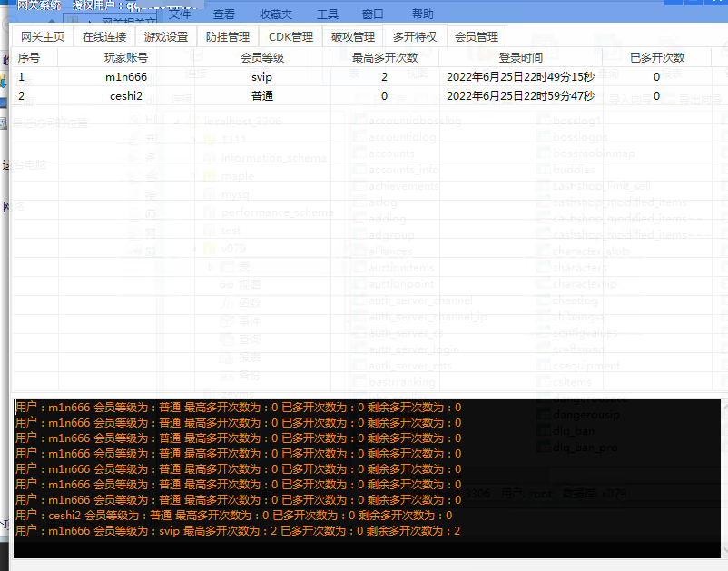Open the 工具 menu
The height and width of the screenshot is (571, 728).
(x=328, y=14)
